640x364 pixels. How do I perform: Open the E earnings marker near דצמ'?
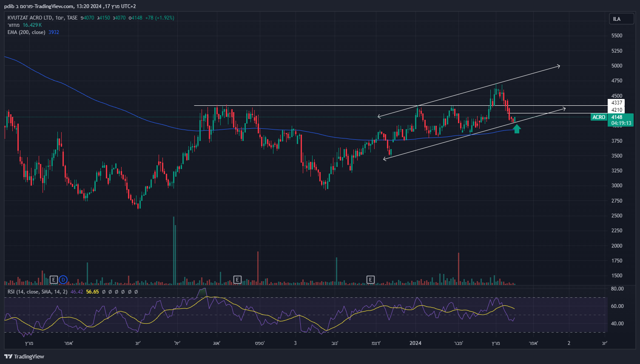370,279
